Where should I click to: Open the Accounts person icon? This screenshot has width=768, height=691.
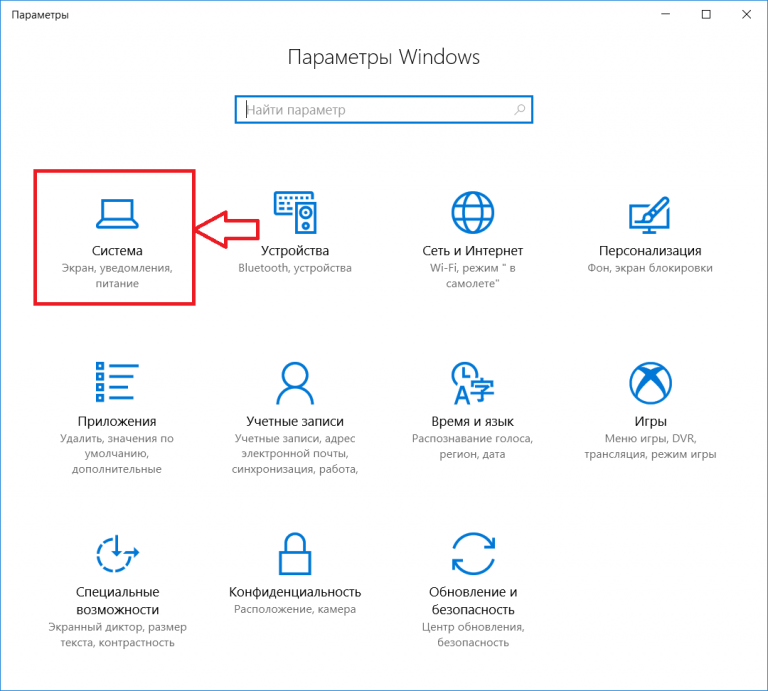(x=295, y=383)
